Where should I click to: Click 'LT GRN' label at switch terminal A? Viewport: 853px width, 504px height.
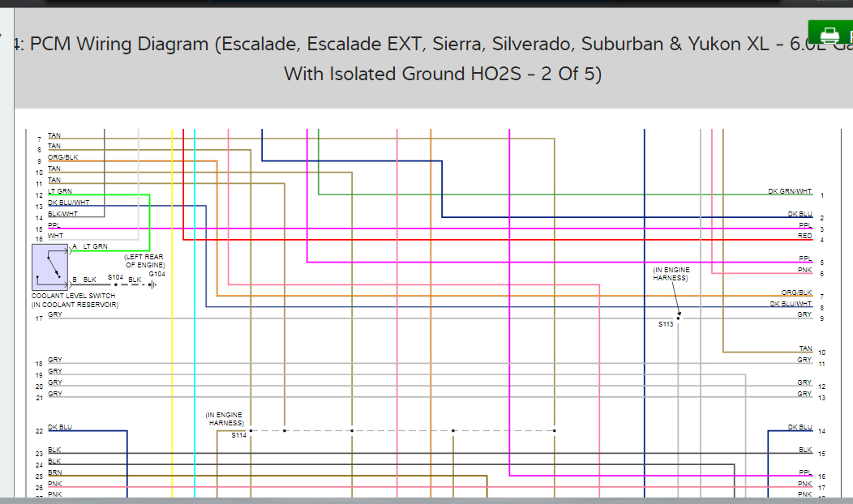(x=95, y=246)
